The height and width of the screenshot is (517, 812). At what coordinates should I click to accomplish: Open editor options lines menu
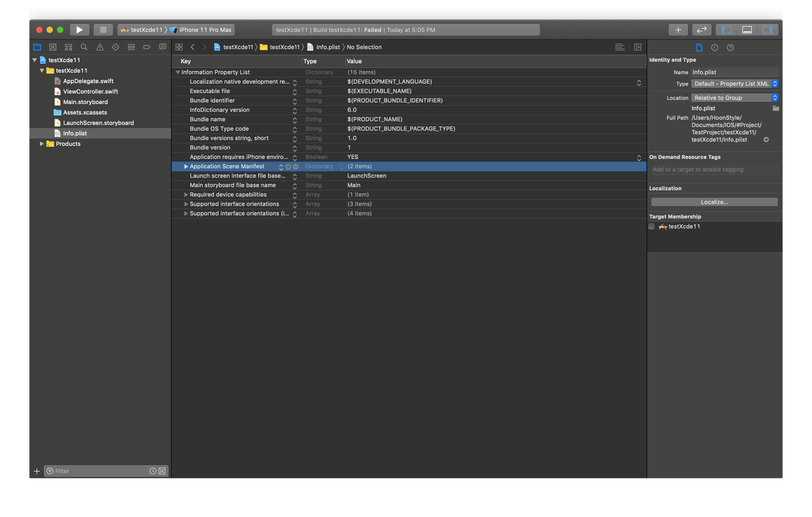point(620,47)
